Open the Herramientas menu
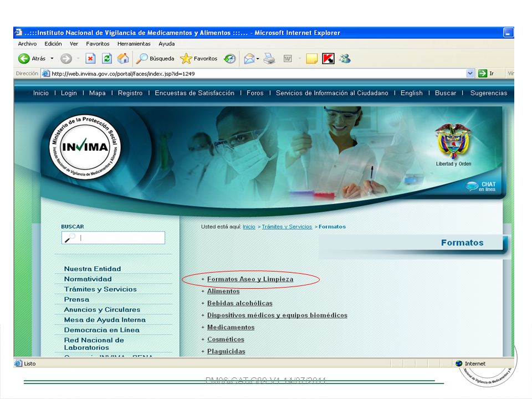Screen dimensions: 532x399 134,44
